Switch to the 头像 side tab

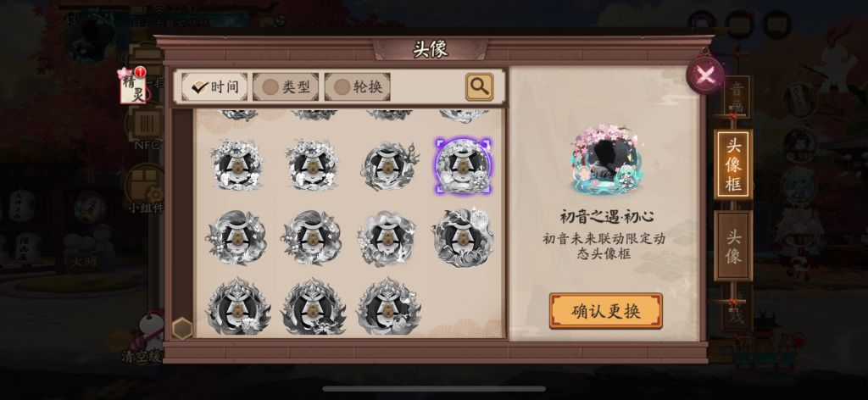coord(733,247)
